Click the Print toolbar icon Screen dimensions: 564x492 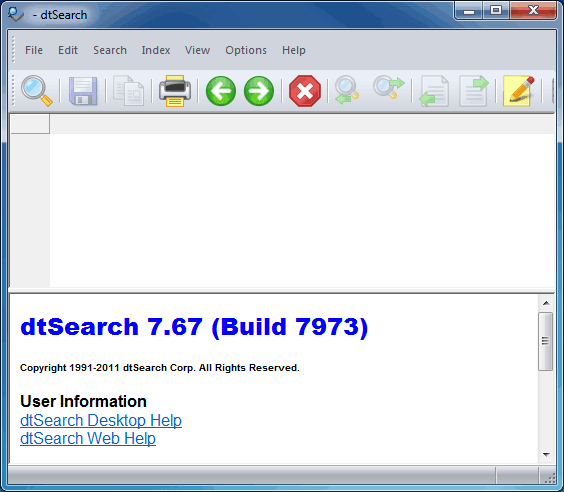pos(175,91)
